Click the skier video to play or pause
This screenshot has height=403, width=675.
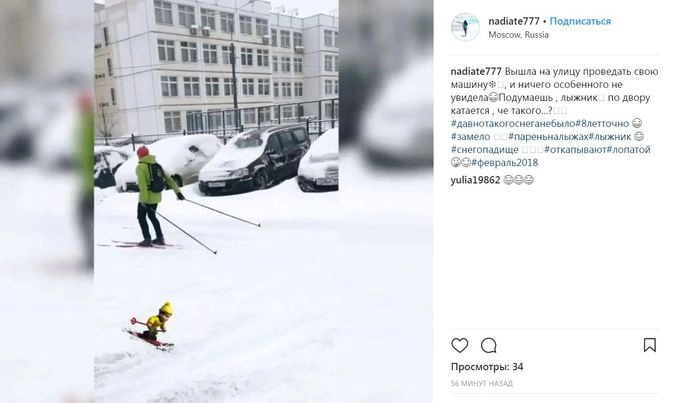tap(216, 202)
